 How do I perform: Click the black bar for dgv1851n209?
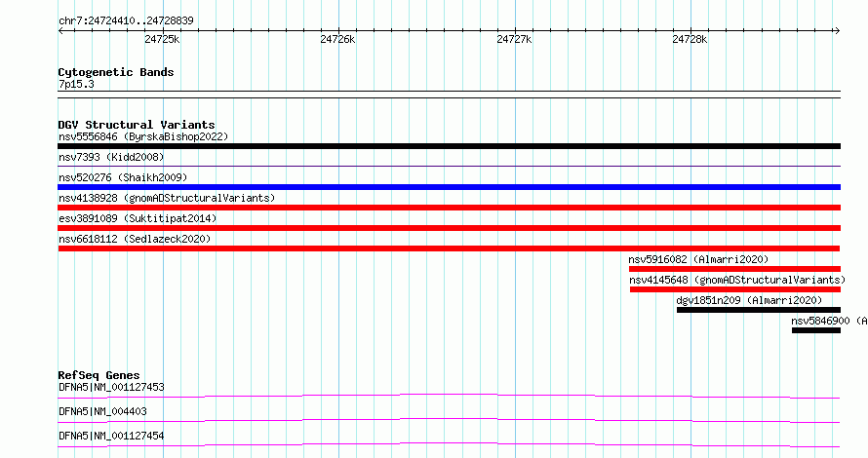[x=759, y=310]
